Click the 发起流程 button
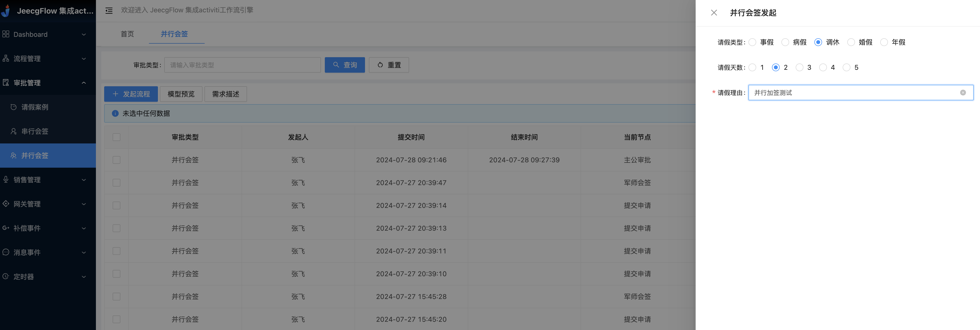The height and width of the screenshot is (330, 980). (x=131, y=94)
